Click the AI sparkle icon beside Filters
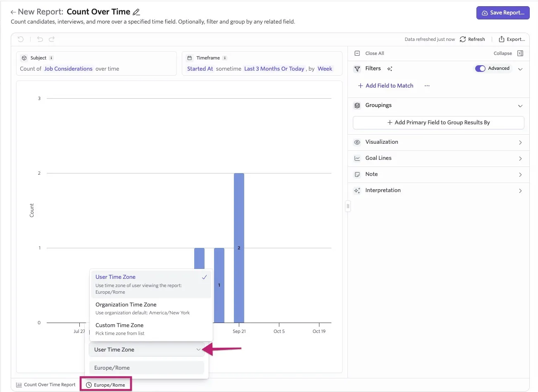Viewport: 538px width, 392px height. click(x=390, y=69)
